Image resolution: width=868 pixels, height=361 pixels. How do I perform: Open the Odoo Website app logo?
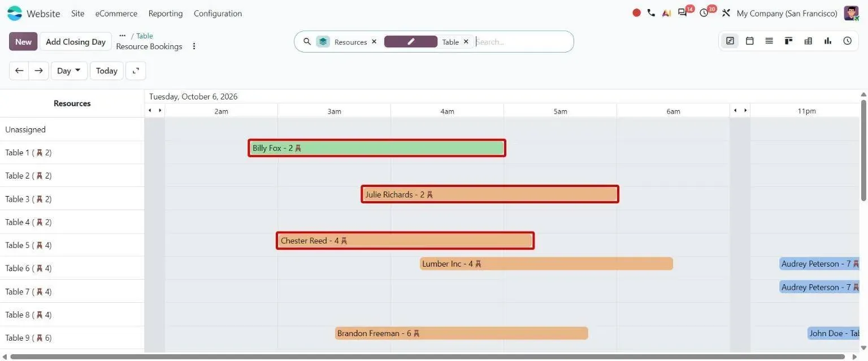point(14,13)
